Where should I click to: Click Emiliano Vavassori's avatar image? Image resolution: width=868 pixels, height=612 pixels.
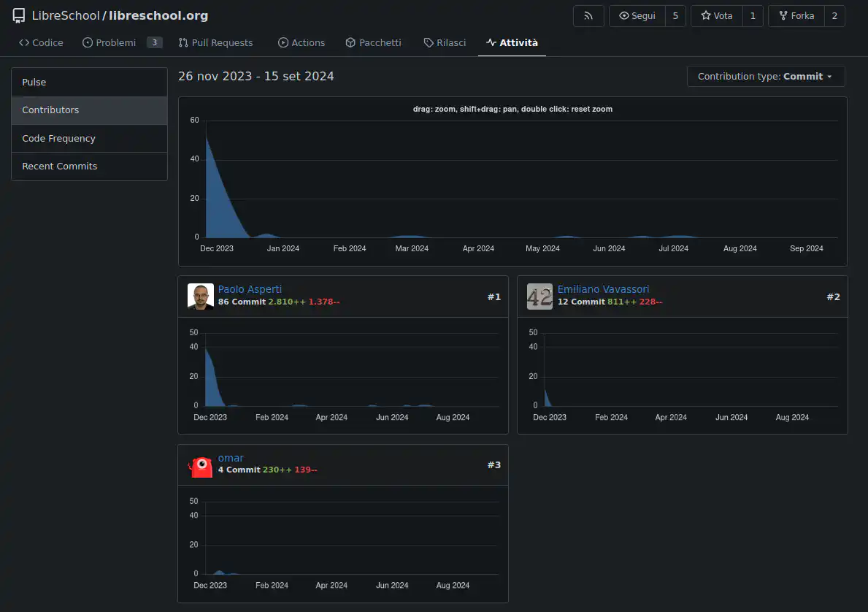(x=539, y=297)
